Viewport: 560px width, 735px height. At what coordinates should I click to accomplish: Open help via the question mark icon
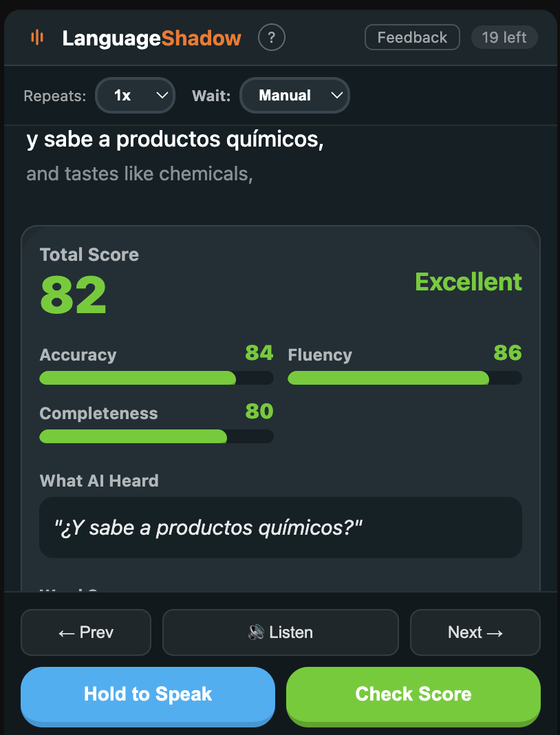coord(271,37)
